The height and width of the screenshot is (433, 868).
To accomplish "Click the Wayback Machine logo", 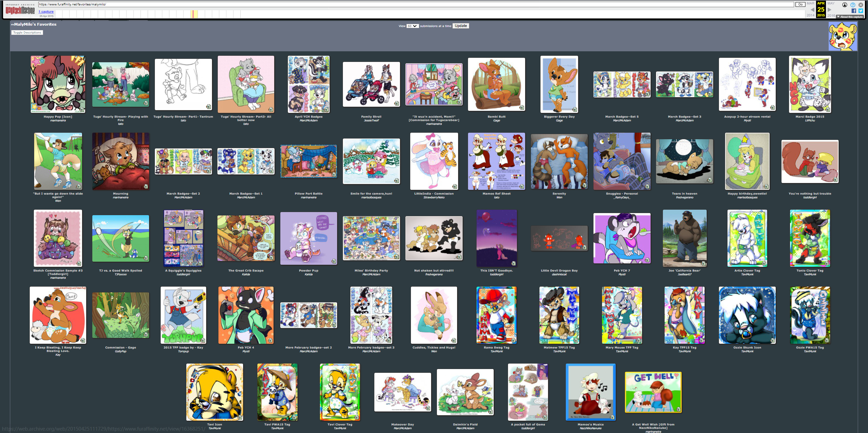I will tap(20, 9).
